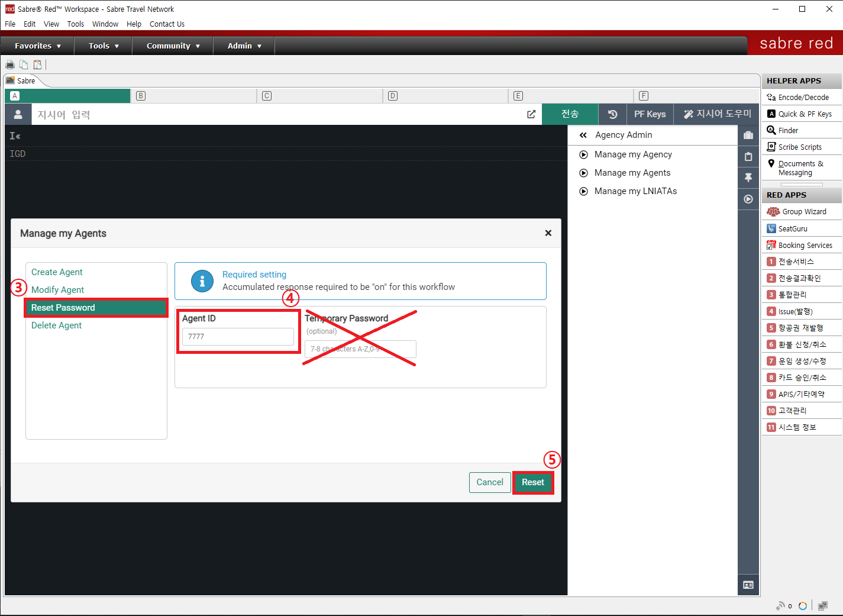The image size is (843, 616).
Task: Expand Manage my Agents option
Action: (625, 173)
